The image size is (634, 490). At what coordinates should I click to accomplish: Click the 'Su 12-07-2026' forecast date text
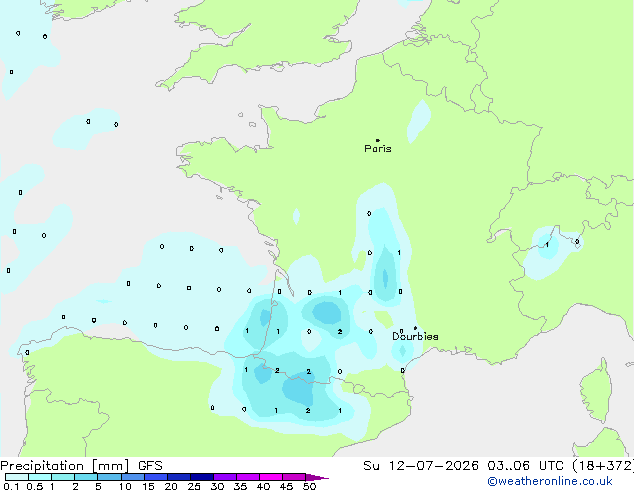click(x=421, y=466)
